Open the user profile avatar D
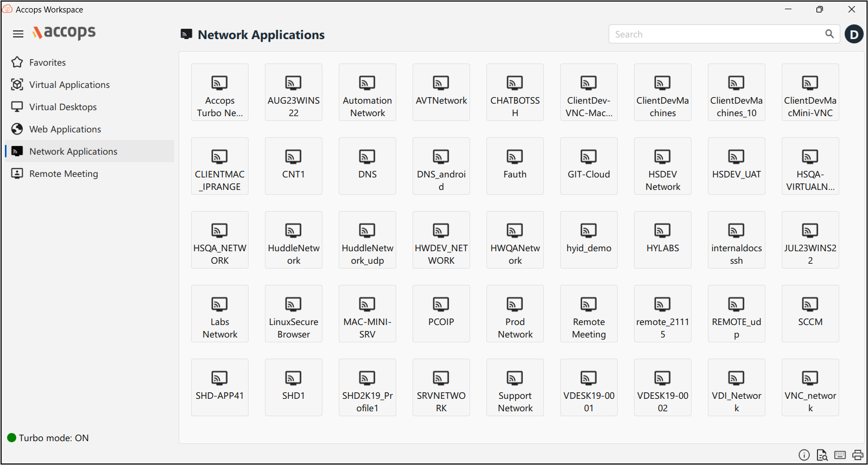Image resolution: width=868 pixels, height=465 pixels. (854, 34)
